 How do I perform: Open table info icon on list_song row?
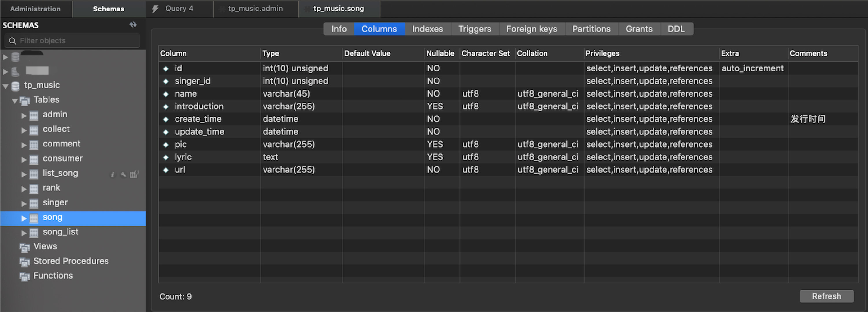click(112, 174)
